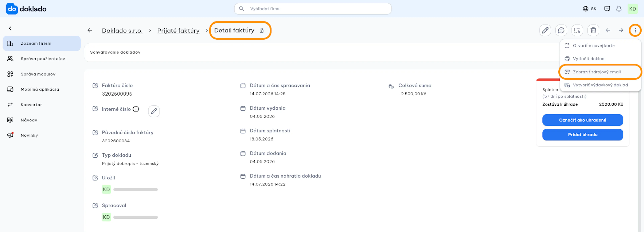
Task: Click the Vyhľadať firmu search field
Action: (x=312, y=9)
